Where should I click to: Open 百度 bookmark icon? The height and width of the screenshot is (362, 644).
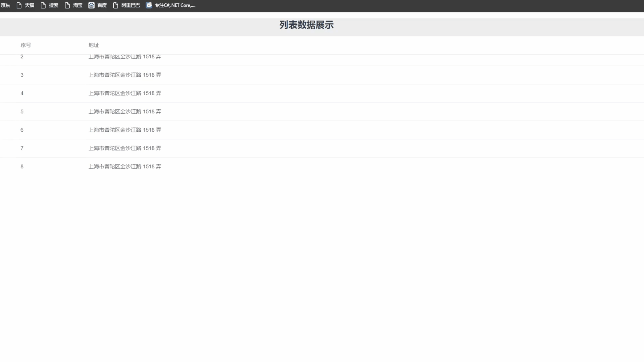[x=91, y=5]
